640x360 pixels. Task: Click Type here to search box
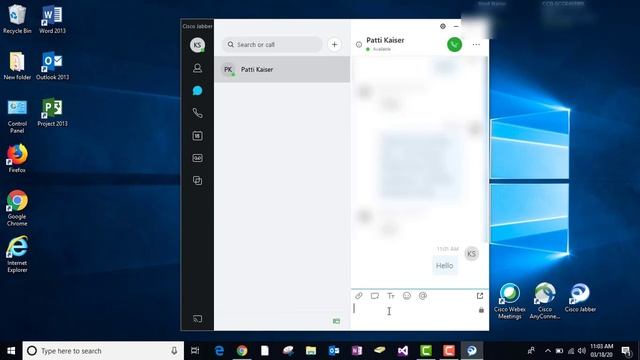point(103,351)
